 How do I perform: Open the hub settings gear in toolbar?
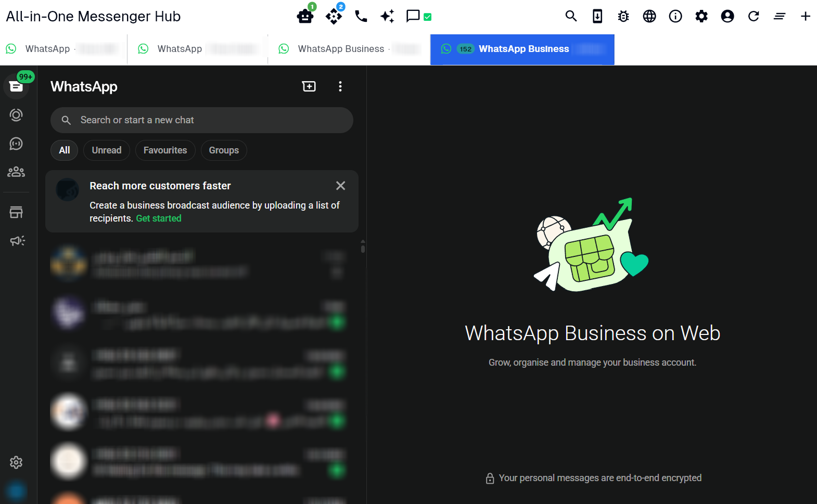701,16
